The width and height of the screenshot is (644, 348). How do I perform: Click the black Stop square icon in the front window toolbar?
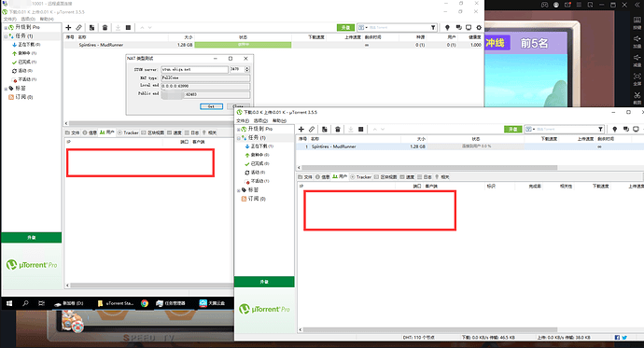point(360,129)
